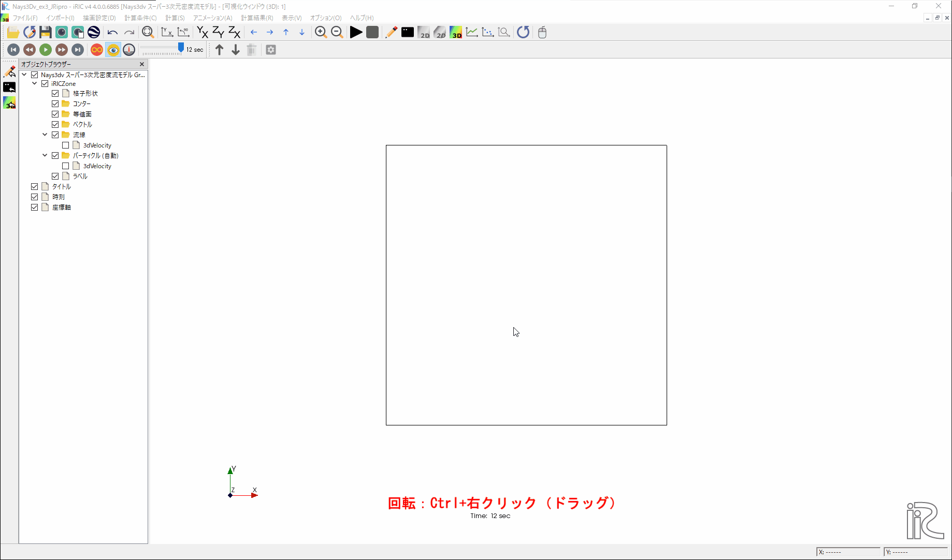Click the mouse hint icon

click(542, 32)
